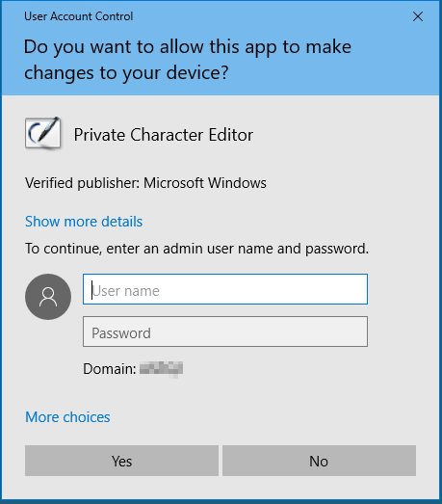This screenshot has width=442, height=504.
Task: Expand the More choices link
Action: pyautogui.click(x=67, y=417)
